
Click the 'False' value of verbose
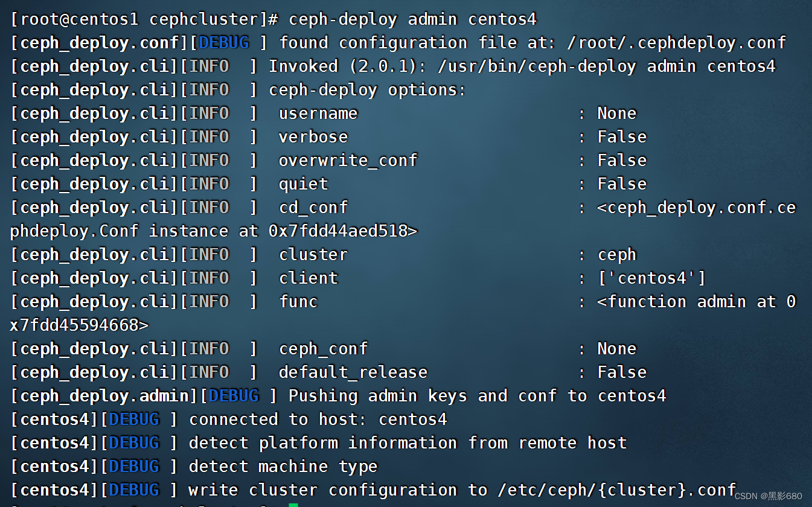622,137
